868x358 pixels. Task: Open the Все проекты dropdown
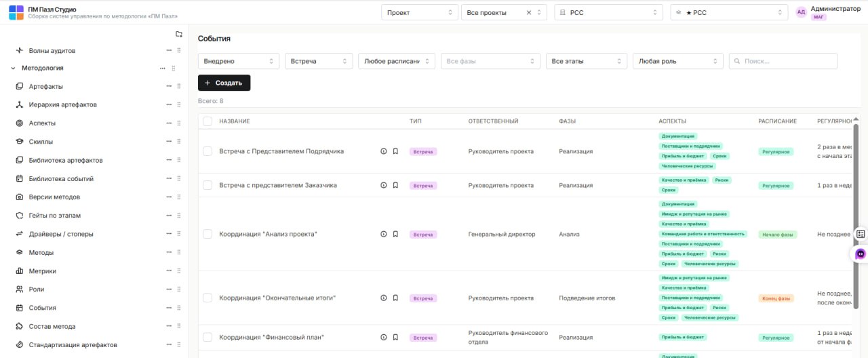pos(503,12)
